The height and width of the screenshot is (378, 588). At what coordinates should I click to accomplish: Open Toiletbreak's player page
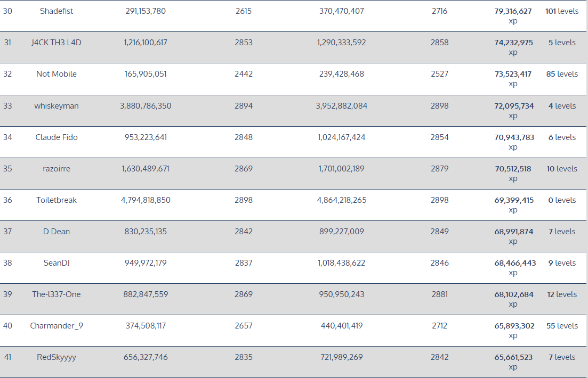pos(57,200)
